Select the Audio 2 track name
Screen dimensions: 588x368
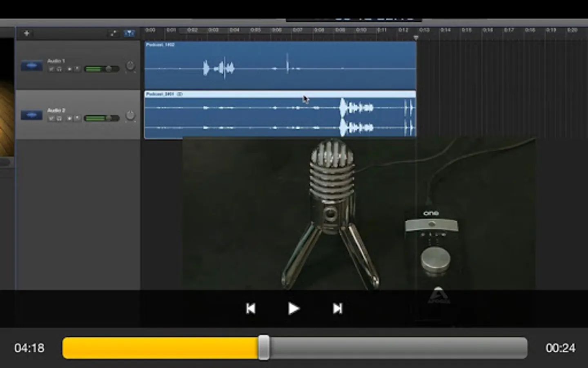[56, 110]
